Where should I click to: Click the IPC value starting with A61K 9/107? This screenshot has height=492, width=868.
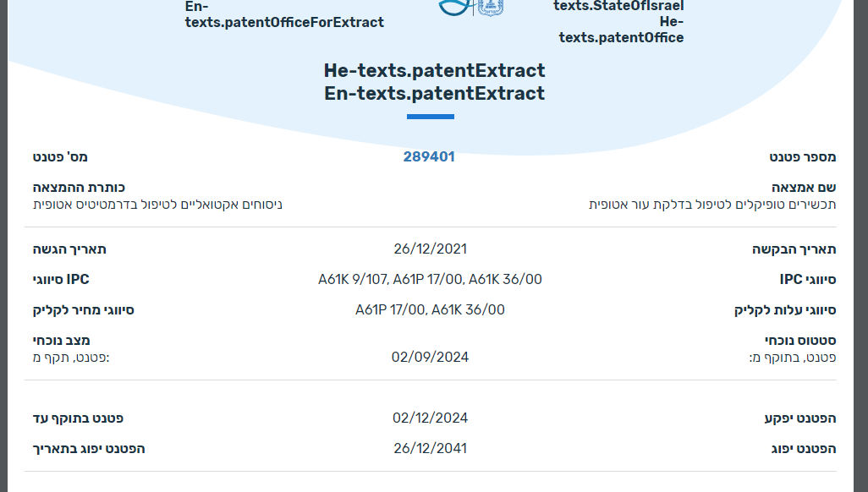click(x=430, y=279)
